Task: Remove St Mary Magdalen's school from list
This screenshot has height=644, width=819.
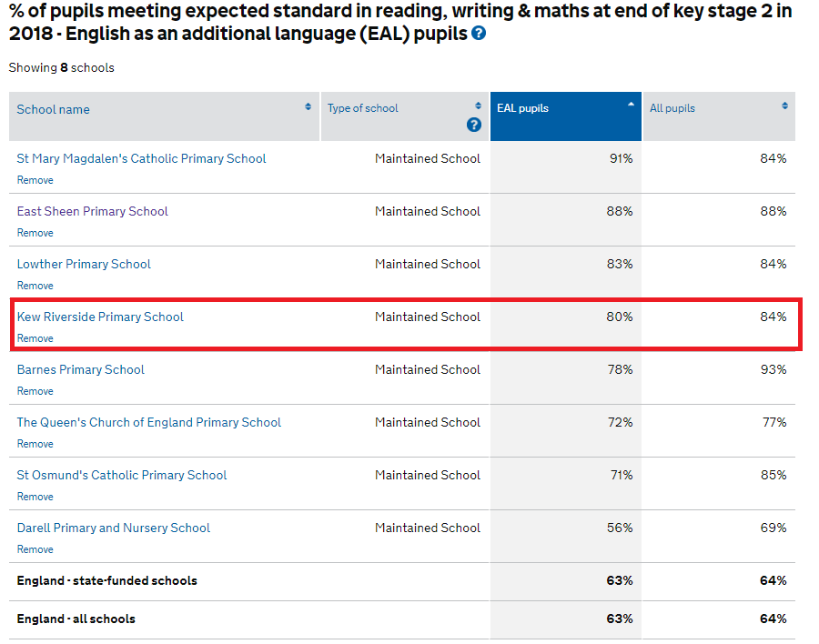Action: [35, 180]
